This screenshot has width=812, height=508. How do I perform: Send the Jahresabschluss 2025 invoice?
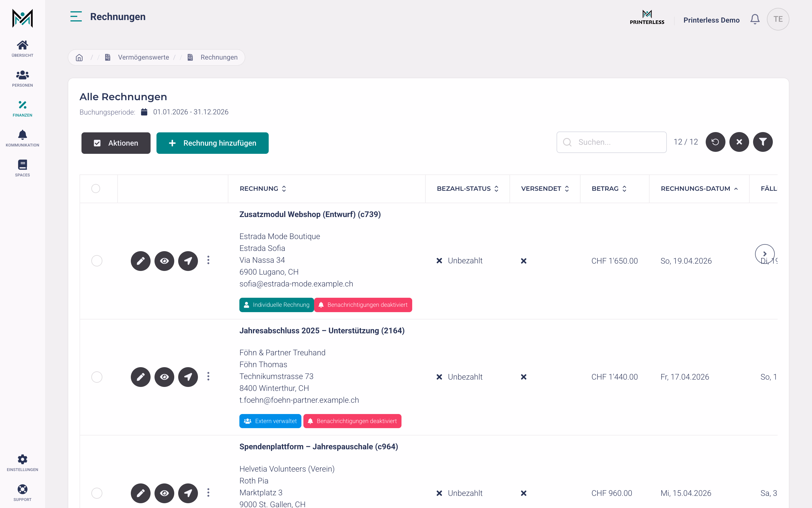point(188,377)
